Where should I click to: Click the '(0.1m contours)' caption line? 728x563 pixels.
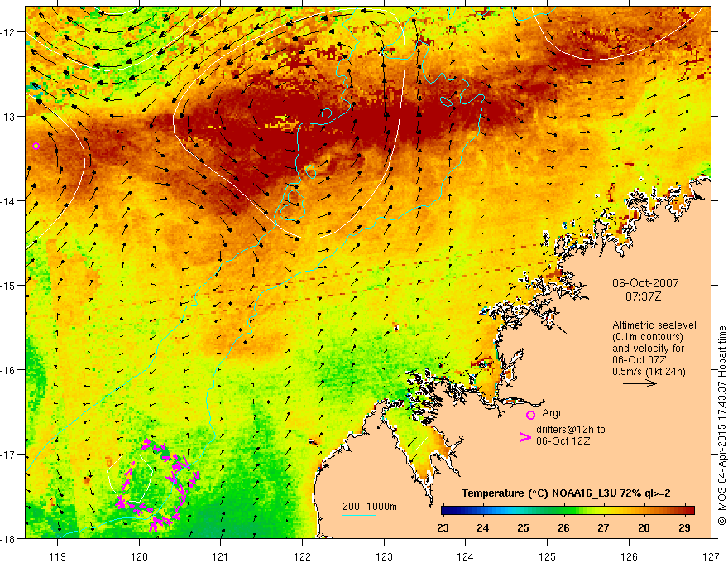click(648, 337)
